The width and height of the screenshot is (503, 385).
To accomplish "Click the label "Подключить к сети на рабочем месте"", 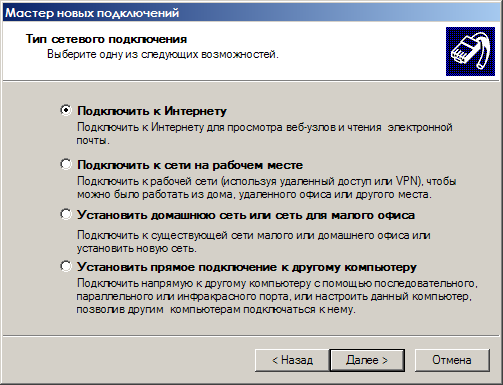I will point(190,165).
